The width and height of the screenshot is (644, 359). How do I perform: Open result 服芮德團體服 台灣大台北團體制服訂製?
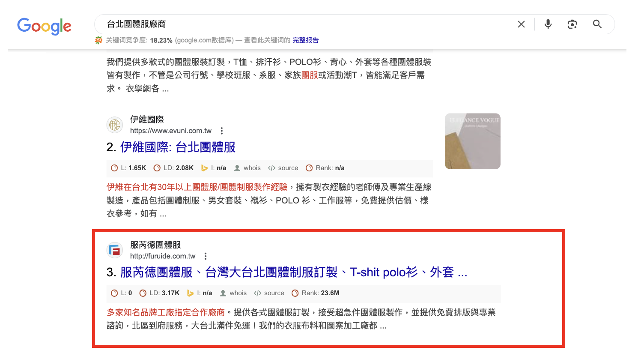point(293,272)
